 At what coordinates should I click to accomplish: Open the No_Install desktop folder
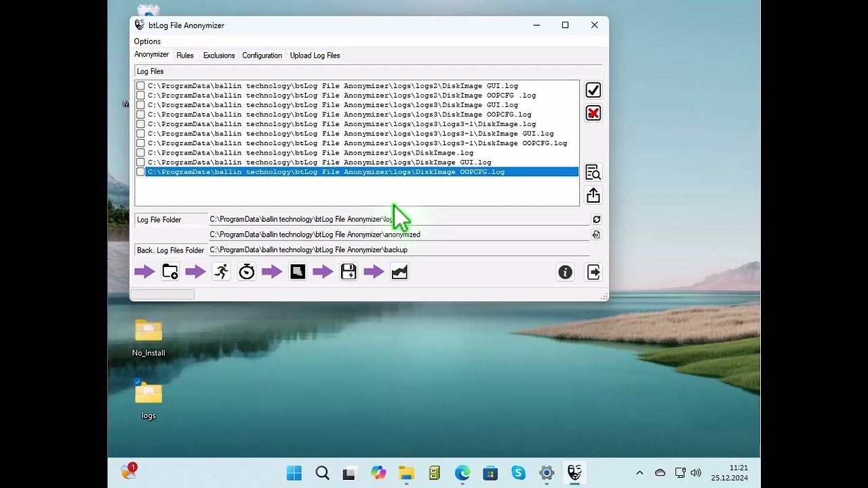149,338
